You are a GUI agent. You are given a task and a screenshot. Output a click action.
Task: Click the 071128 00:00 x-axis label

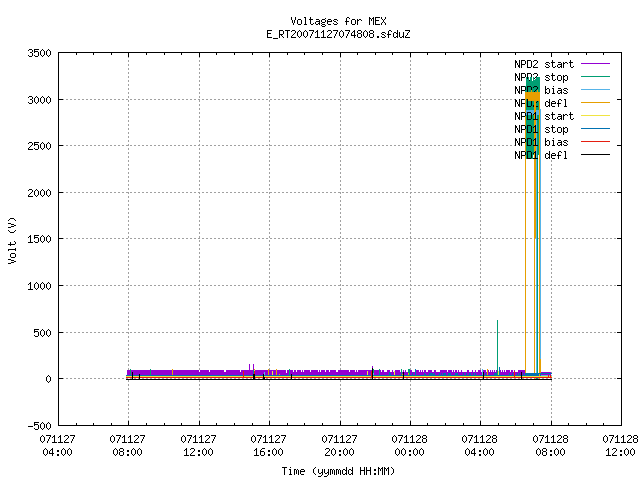click(409, 446)
